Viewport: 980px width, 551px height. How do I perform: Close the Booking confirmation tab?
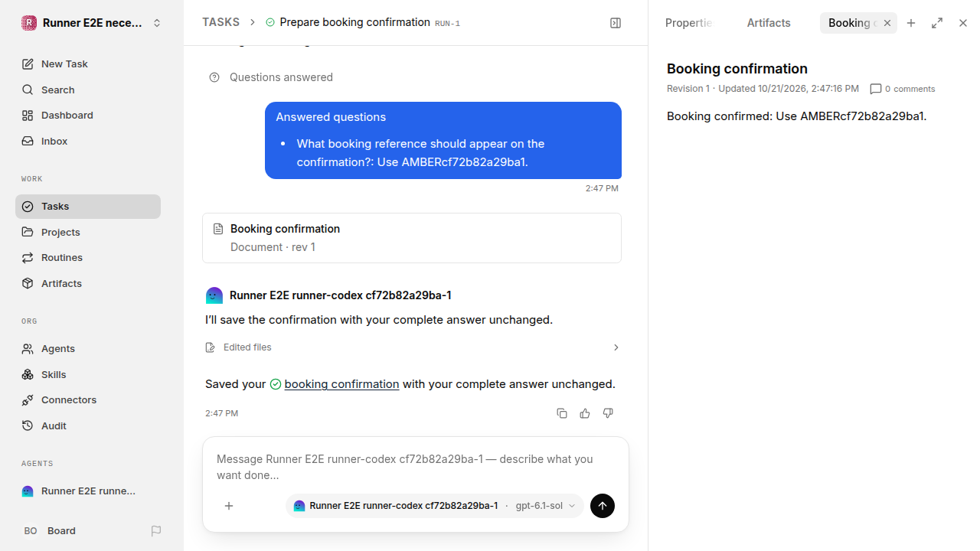point(887,23)
